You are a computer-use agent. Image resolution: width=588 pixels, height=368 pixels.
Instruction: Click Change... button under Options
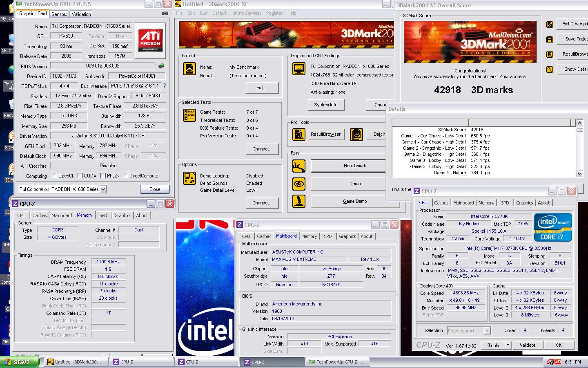pyautogui.click(x=262, y=203)
